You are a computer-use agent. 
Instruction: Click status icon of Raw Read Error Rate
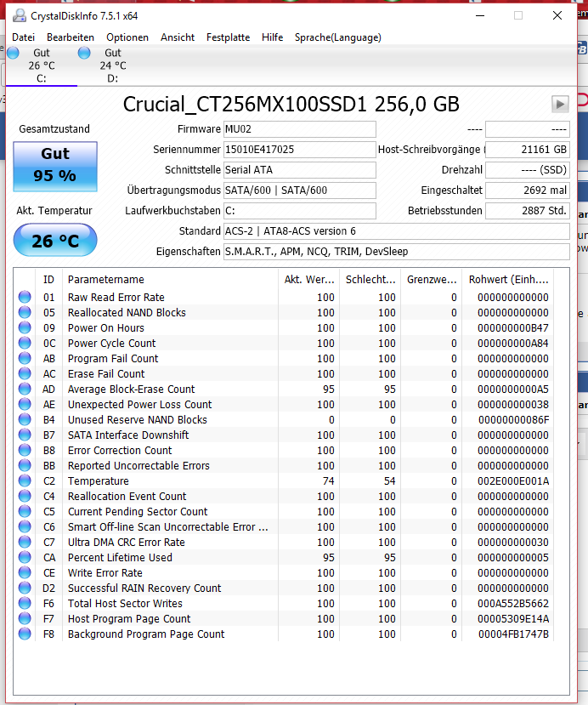[25, 297]
